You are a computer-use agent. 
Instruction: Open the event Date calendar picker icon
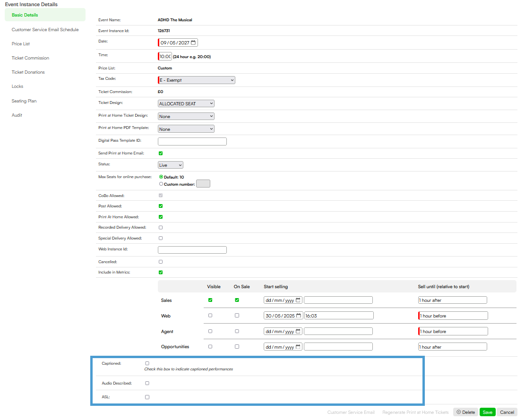pyautogui.click(x=193, y=43)
